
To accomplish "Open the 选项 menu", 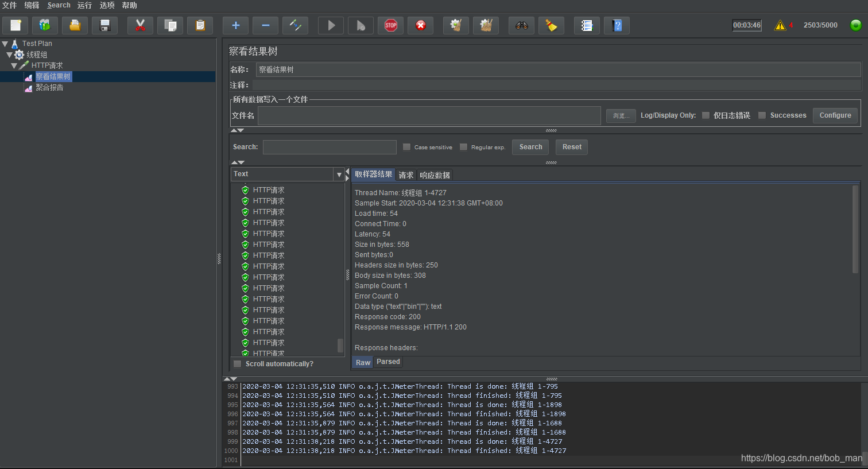I will [107, 5].
